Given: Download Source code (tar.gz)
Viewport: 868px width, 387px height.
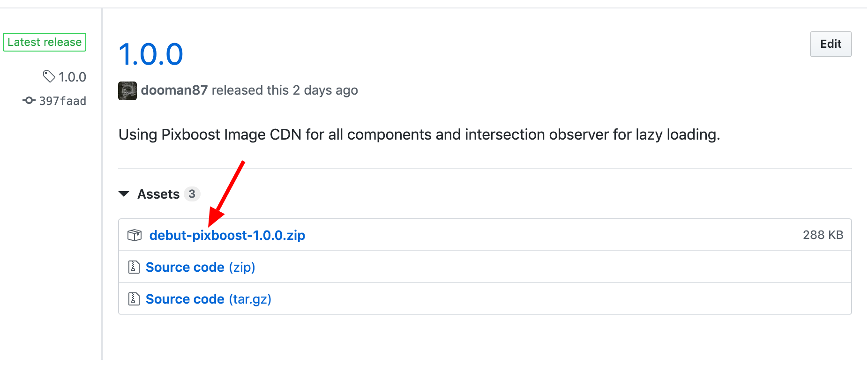Looking at the screenshot, I should pos(209,299).
